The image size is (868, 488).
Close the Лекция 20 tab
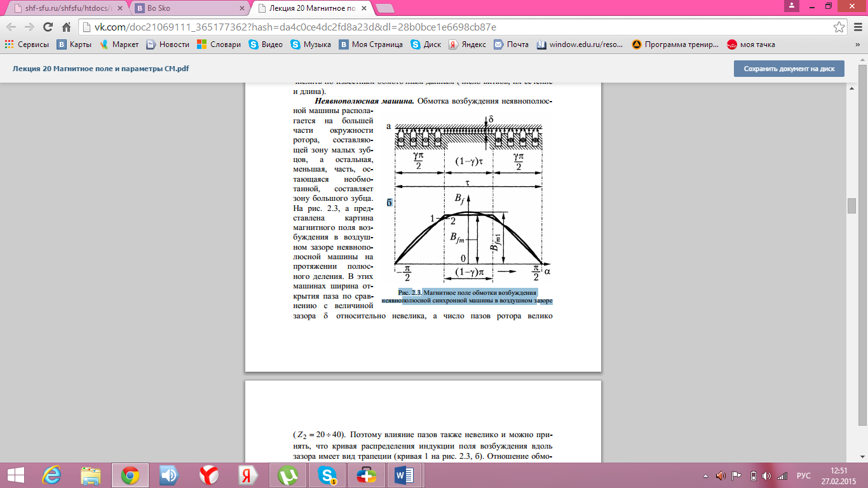click(x=363, y=9)
